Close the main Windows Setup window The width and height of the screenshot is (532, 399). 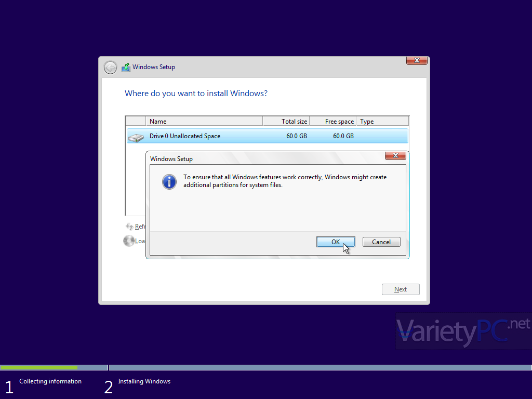[x=417, y=60]
